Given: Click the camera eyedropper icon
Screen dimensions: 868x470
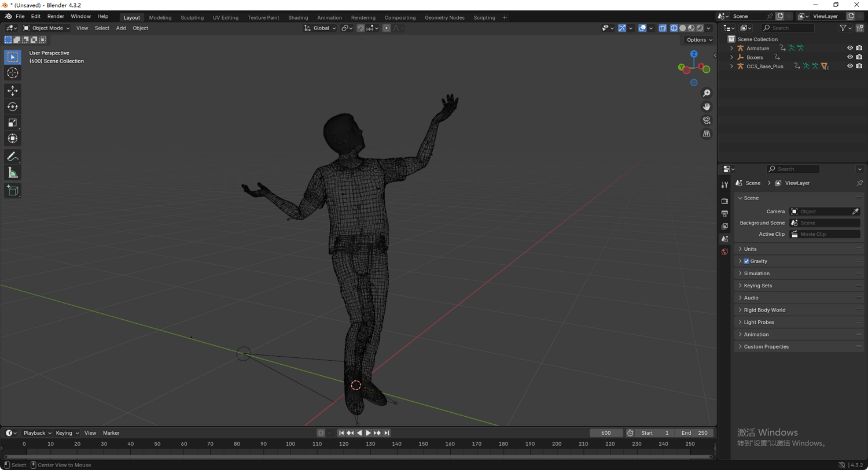Looking at the screenshot, I should pos(855,212).
